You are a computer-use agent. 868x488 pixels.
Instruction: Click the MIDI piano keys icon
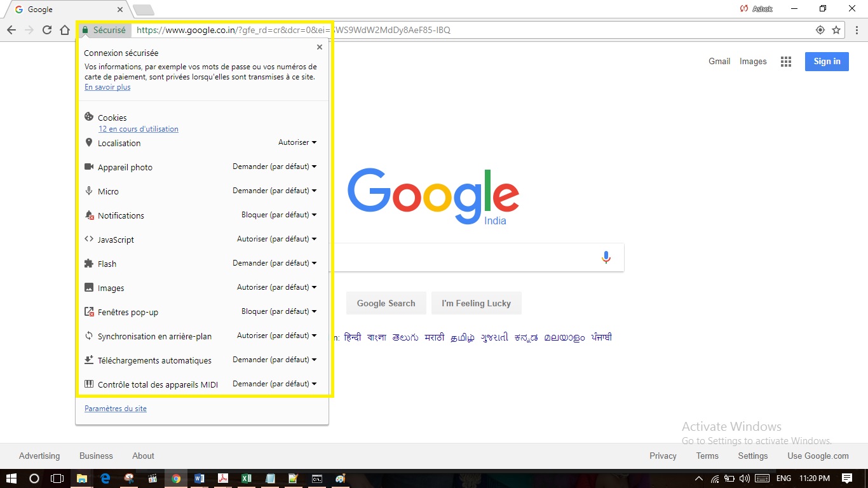pyautogui.click(x=89, y=384)
